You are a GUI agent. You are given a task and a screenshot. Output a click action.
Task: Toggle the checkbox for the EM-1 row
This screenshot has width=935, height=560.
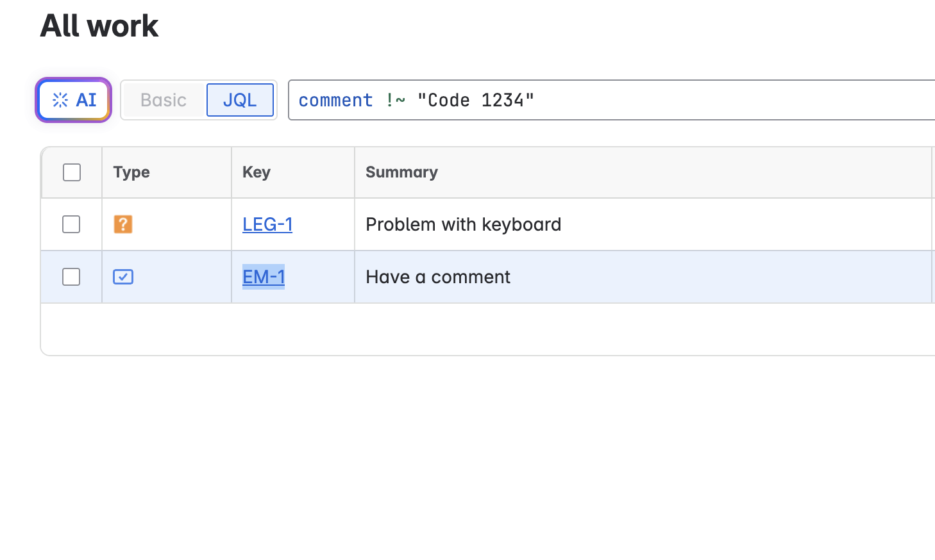(71, 277)
